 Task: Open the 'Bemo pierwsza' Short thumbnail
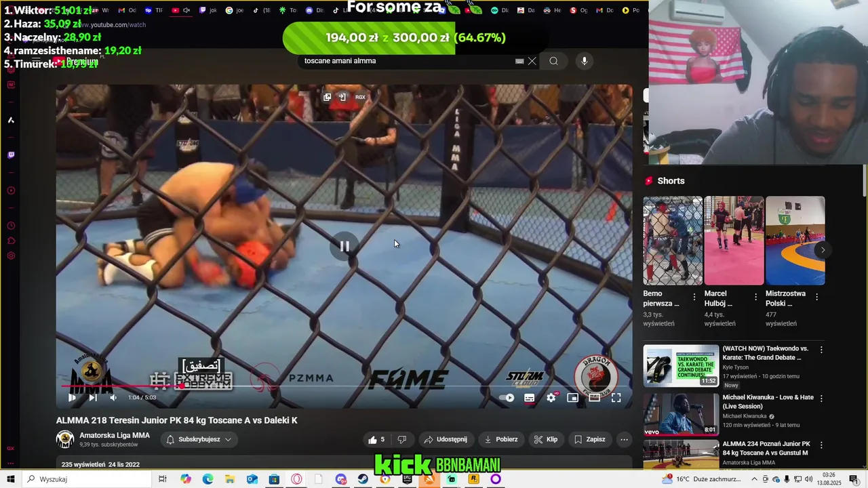673,241
